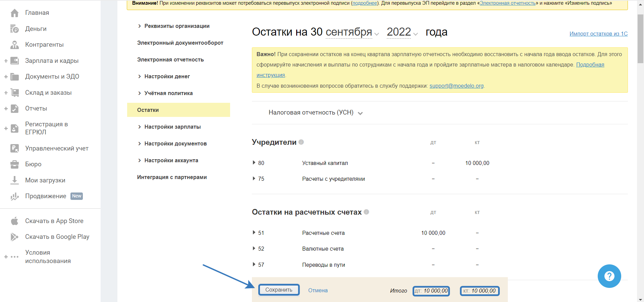Click the scrollbar down arrow
644x302 pixels.
pos(640,299)
